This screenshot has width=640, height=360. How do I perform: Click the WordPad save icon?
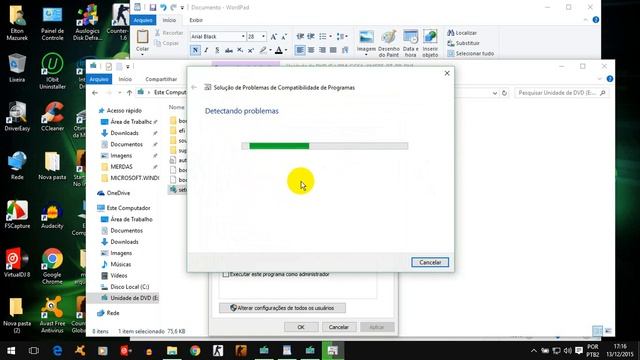pos(153,7)
